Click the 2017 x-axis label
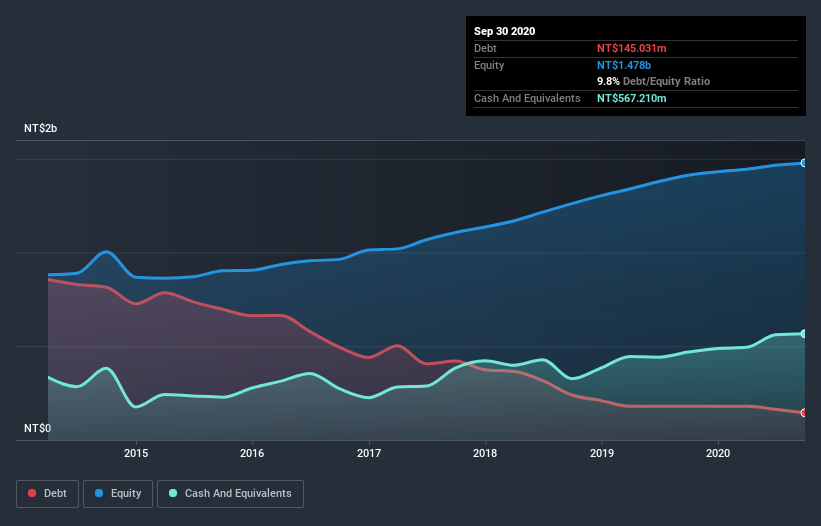Screen dimensions: 821x526 coord(369,453)
